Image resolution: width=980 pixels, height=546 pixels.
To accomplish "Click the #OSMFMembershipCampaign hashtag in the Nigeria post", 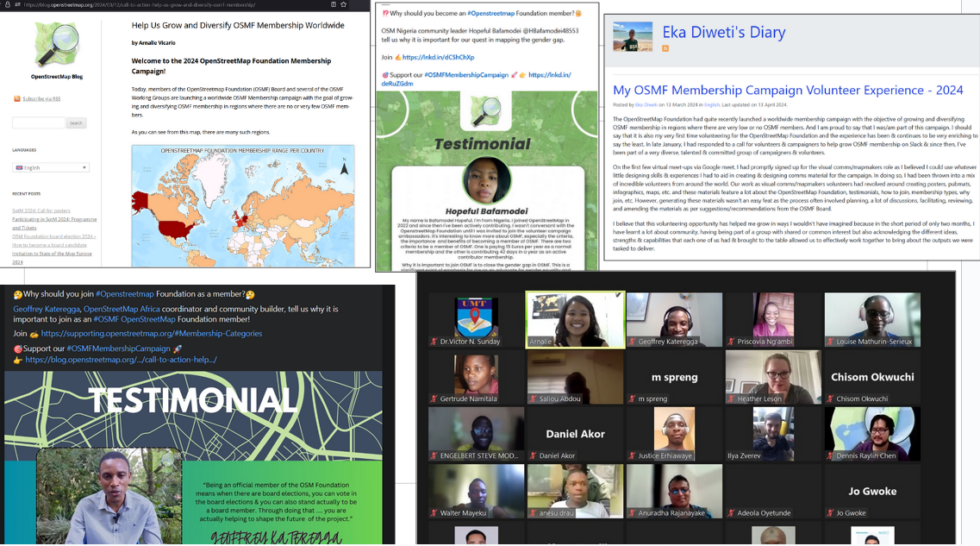I will click(x=466, y=74).
